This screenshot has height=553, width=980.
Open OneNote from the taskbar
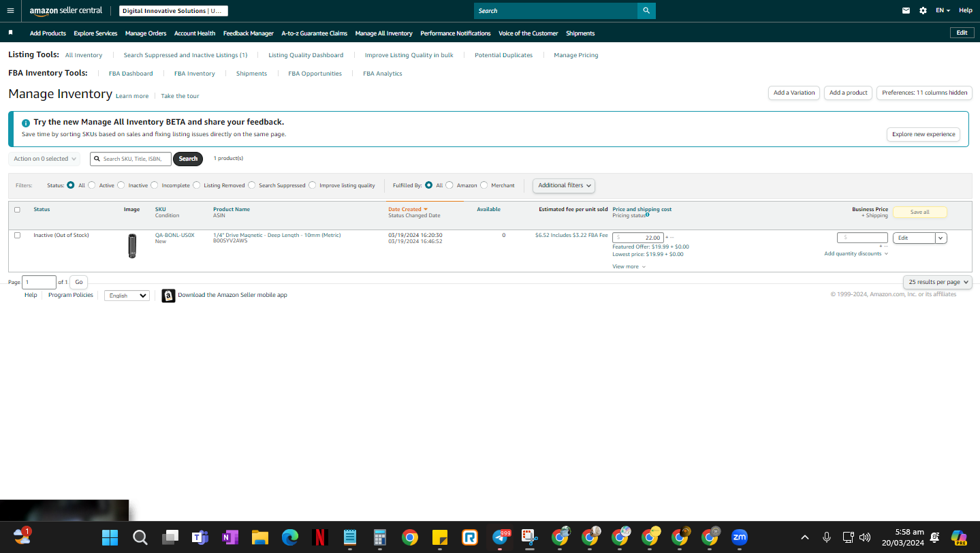[230, 537]
